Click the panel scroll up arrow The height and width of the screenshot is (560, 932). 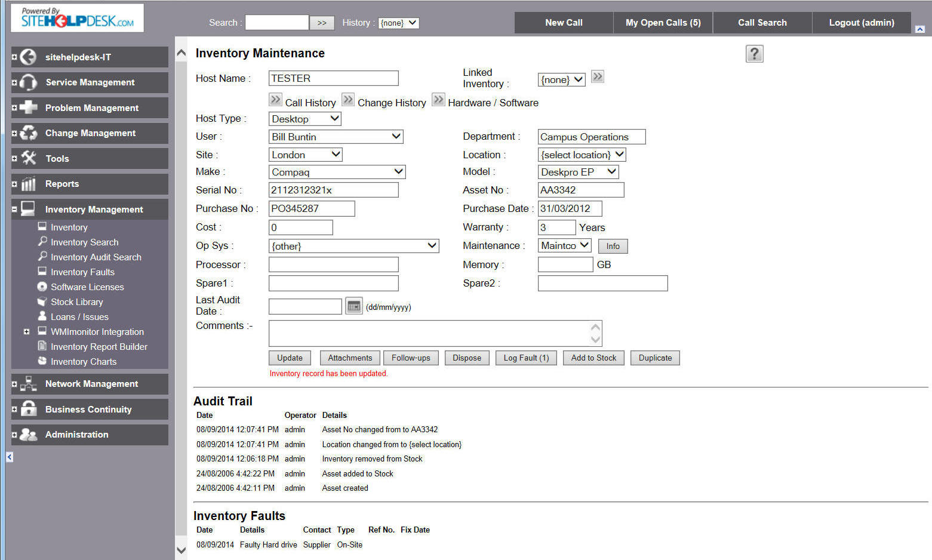[181, 53]
